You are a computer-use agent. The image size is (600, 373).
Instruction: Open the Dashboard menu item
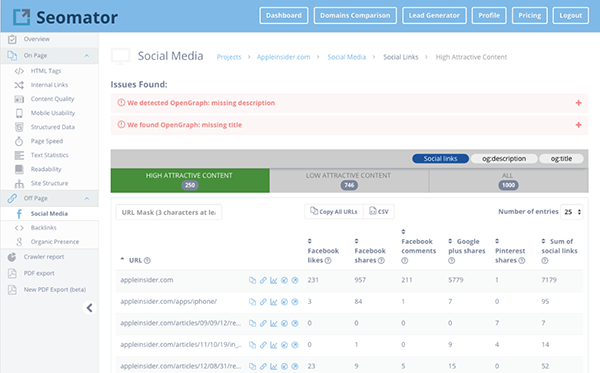click(x=284, y=16)
